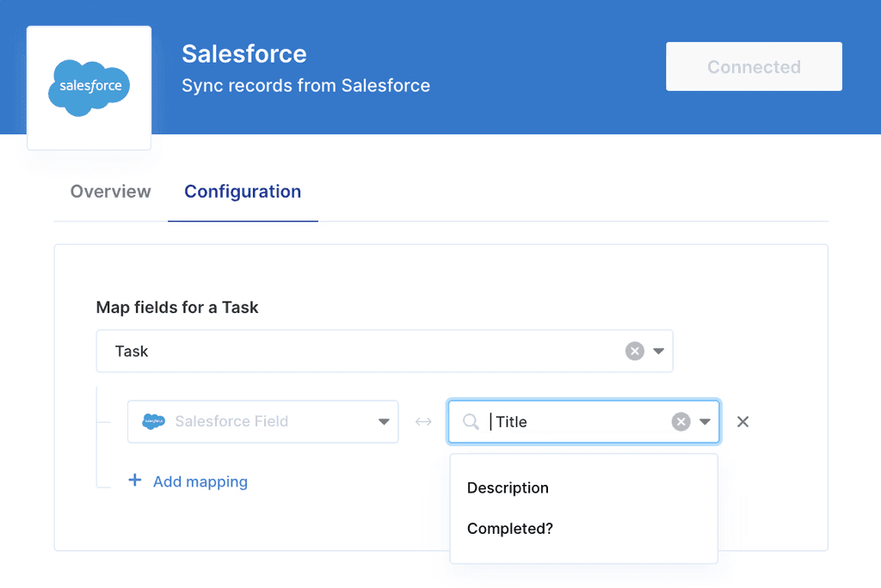Click the Salesforce heading text
The image size is (881, 588).
click(243, 54)
